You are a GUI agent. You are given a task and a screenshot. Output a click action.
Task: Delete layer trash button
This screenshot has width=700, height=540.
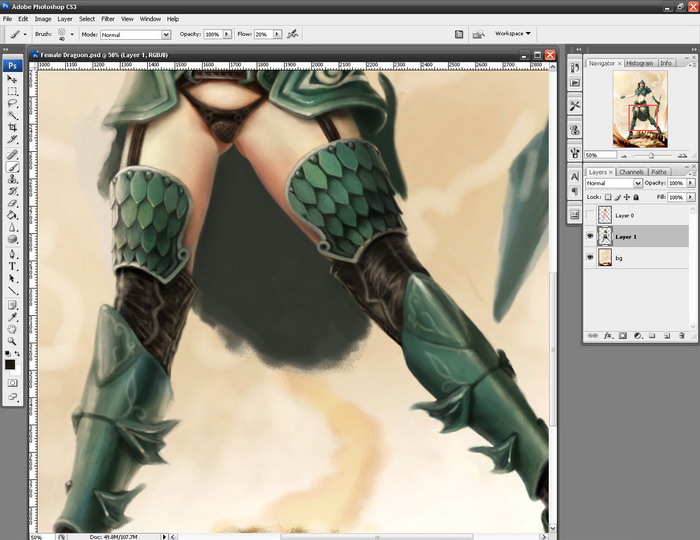click(x=681, y=336)
